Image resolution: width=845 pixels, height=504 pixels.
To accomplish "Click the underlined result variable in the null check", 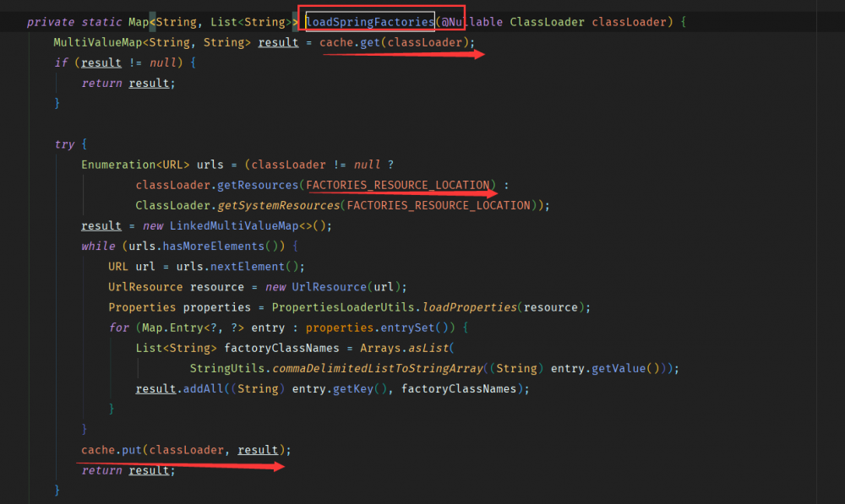I will (x=101, y=62).
